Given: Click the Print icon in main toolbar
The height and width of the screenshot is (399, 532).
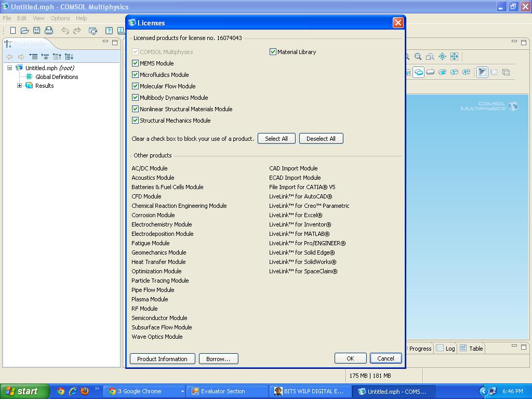Looking at the screenshot, I should (x=48, y=31).
